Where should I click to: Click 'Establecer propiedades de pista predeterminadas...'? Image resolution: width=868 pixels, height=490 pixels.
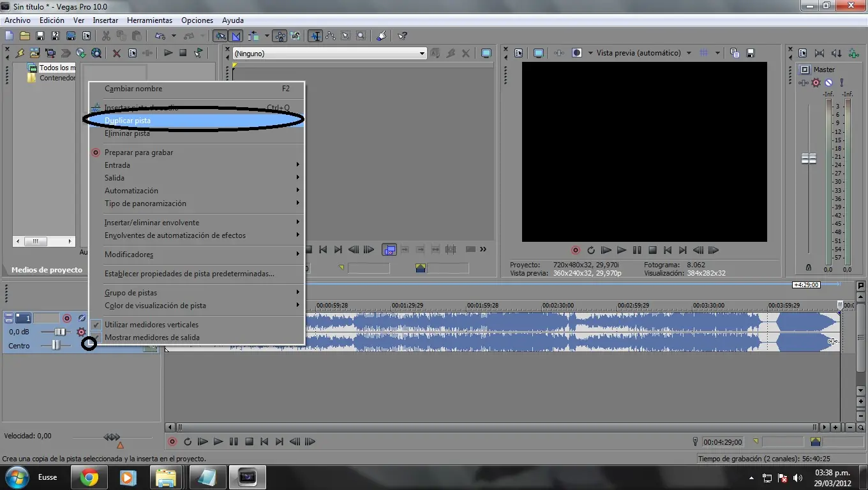196,274
